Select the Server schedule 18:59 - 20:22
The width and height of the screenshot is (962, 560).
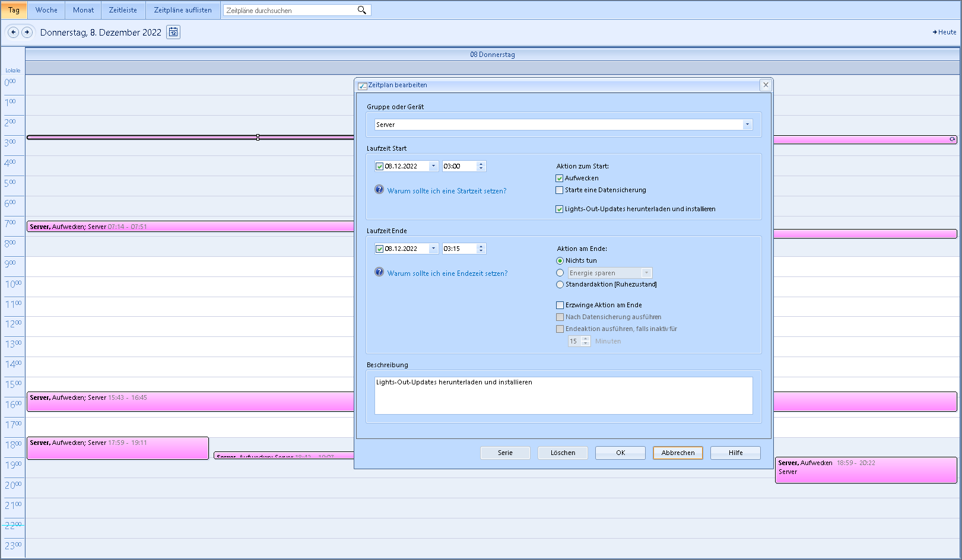click(x=866, y=470)
